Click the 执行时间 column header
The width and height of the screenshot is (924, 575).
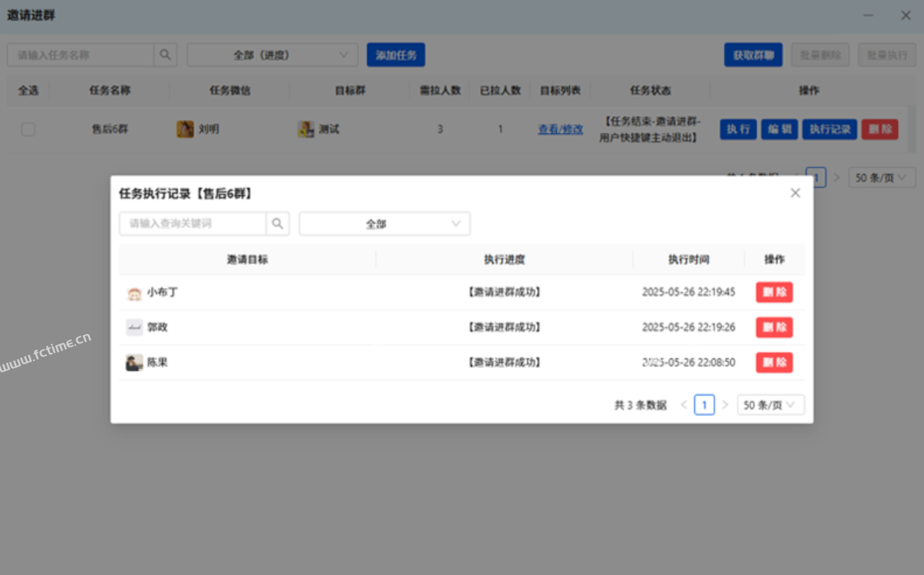[689, 259]
